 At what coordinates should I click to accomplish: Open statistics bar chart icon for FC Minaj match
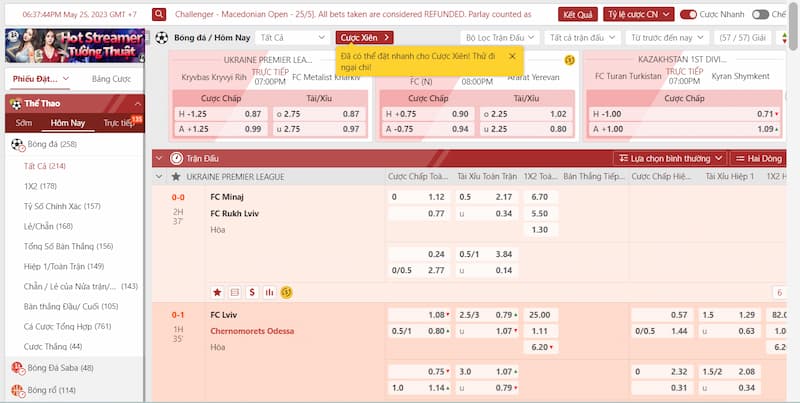(269, 292)
